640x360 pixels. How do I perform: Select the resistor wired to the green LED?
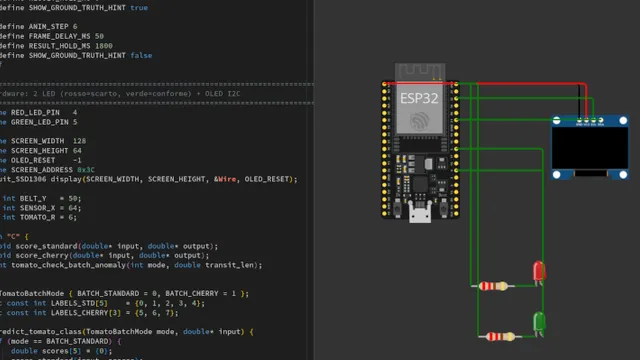point(500,337)
